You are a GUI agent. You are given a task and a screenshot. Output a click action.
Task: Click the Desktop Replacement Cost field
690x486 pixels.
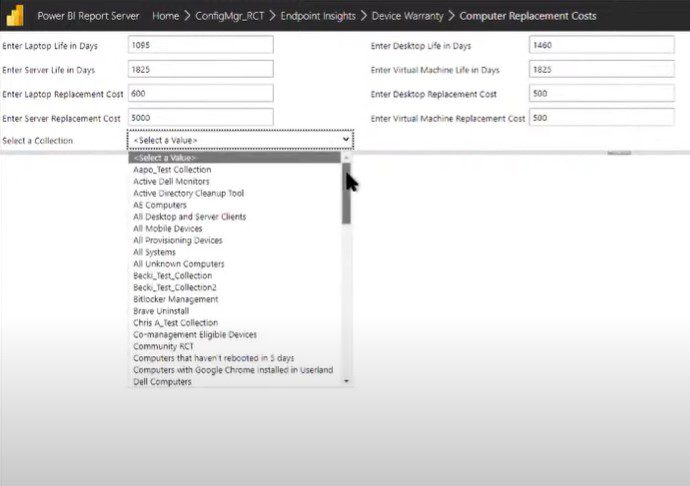[x=602, y=93]
